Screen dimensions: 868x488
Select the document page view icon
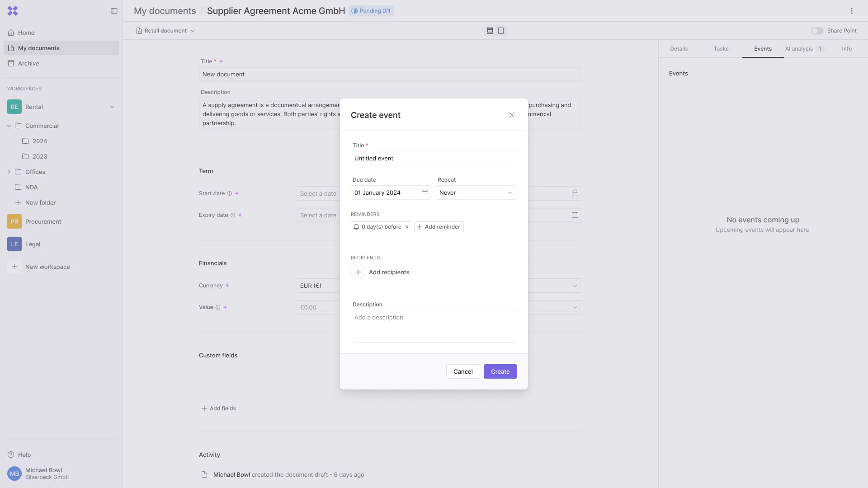(501, 31)
